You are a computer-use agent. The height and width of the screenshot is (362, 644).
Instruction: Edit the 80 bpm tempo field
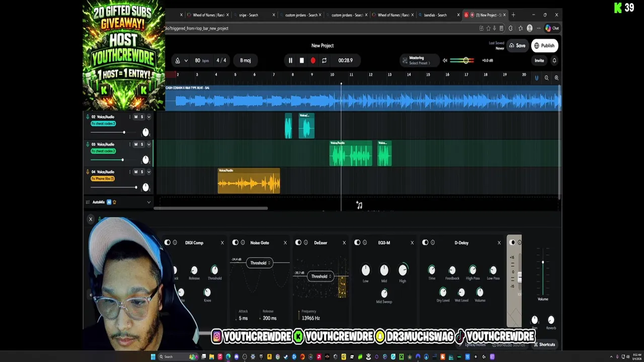pos(201,60)
